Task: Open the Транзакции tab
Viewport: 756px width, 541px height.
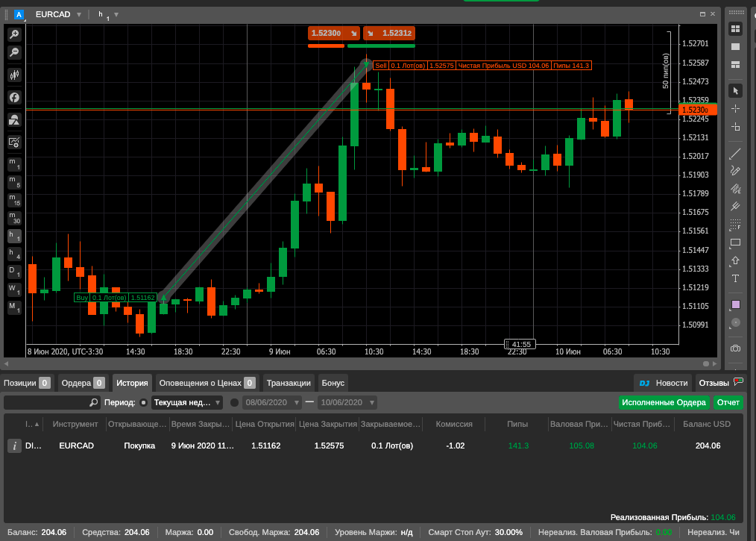Action: [x=289, y=384]
